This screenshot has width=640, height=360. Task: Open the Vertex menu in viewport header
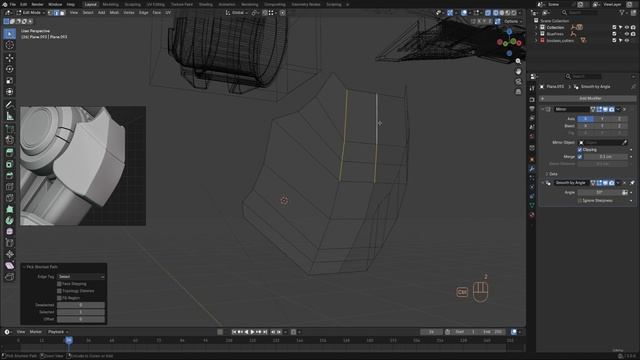coord(129,13)
